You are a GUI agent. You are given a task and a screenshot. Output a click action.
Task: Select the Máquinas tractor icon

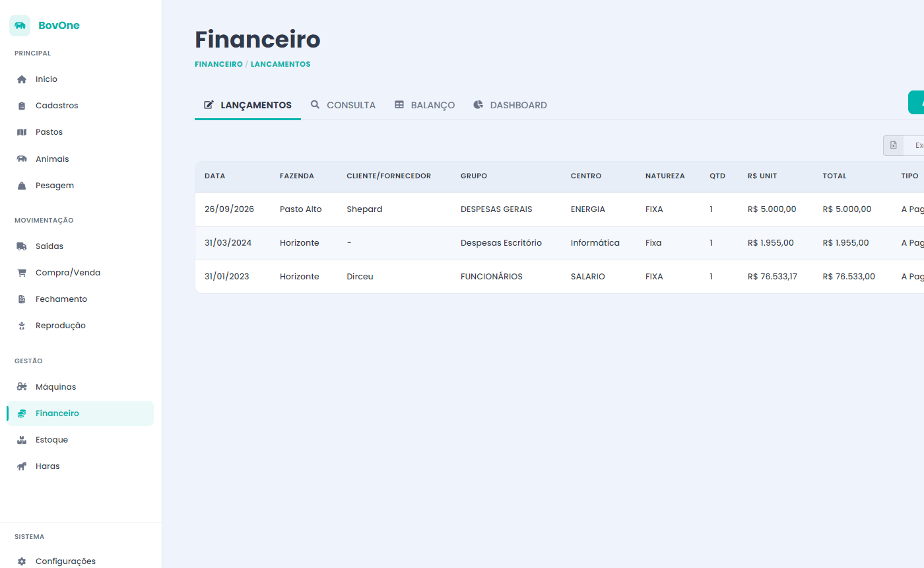click(22, 387)
